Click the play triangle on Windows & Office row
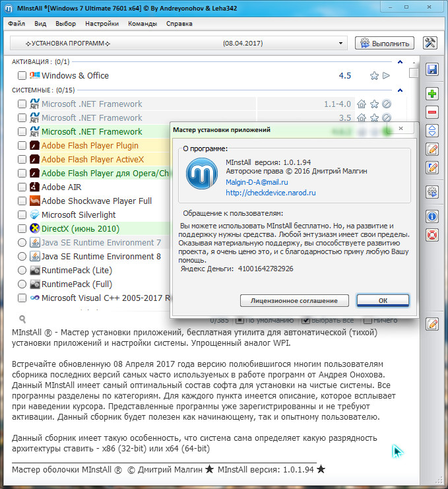 [x=386, y=75]
